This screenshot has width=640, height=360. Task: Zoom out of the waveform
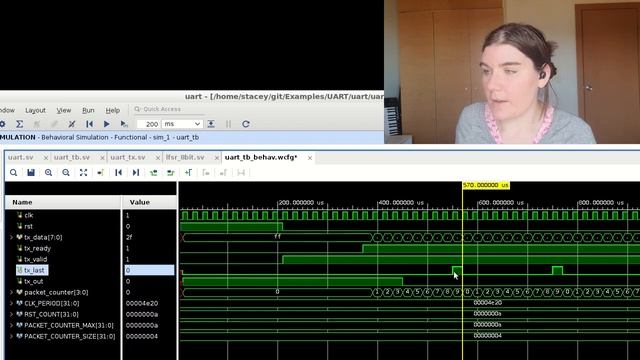click(66, 173)
